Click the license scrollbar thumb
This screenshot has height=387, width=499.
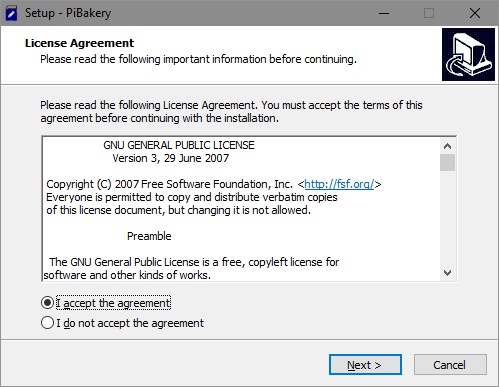pos(447,162)
